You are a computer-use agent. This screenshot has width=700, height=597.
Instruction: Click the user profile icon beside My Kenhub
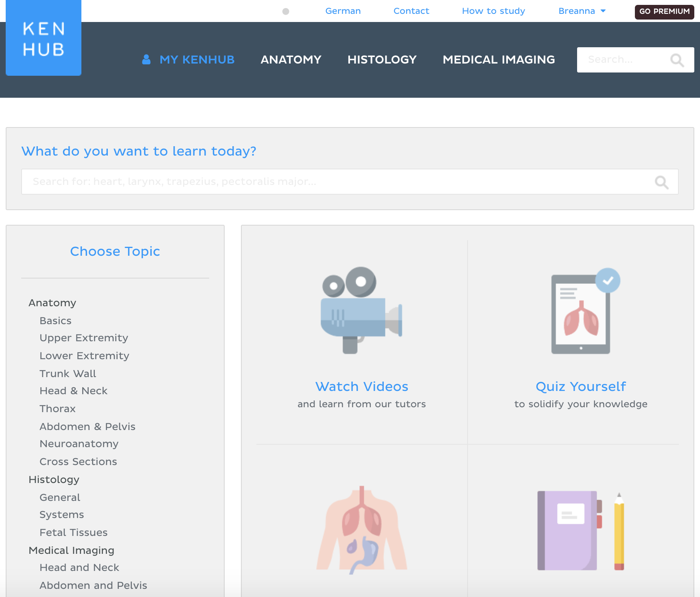146,59
